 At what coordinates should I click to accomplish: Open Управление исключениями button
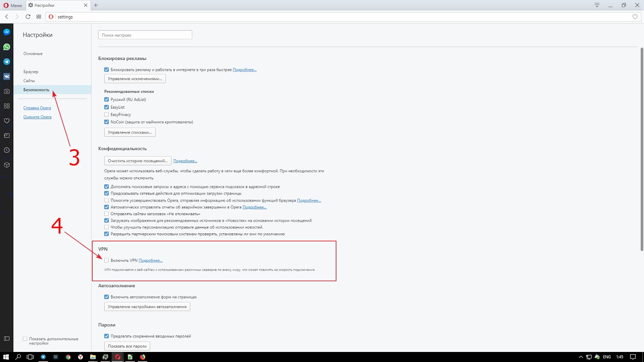[x=135, y=79]
